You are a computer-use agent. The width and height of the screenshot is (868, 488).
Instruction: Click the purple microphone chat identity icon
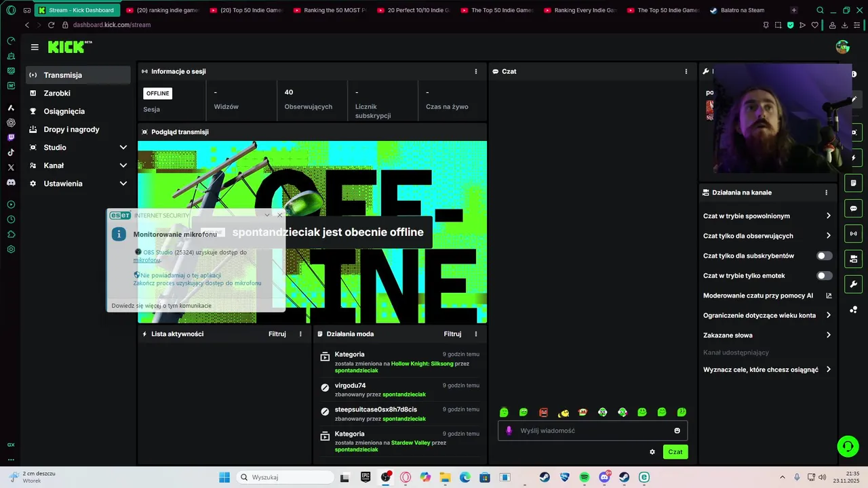509,430
